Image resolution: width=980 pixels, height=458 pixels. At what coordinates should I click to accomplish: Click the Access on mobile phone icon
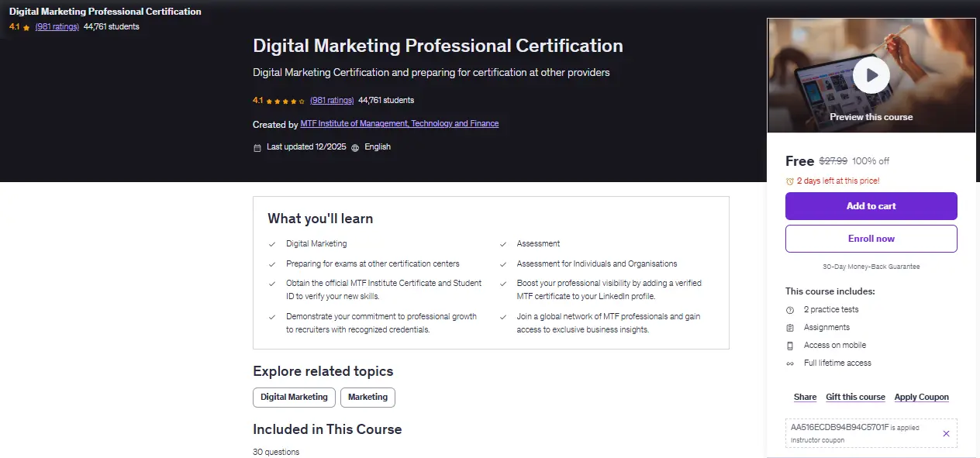pyautogui.click(x=790, y=346)
